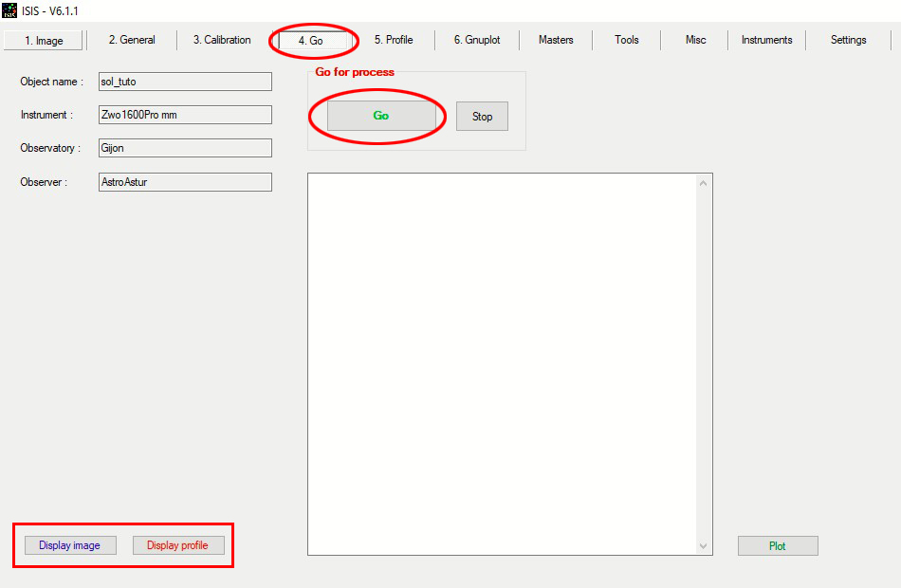Viewport: 901px width, 588px height.
Task: Select the Misc tab
Action: (696, 40)
